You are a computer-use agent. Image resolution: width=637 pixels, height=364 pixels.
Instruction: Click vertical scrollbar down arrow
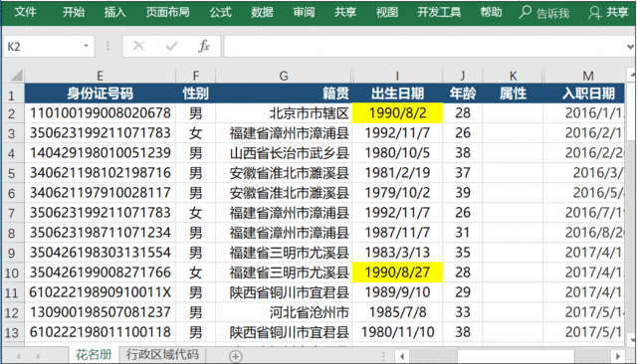coord(632,340)
